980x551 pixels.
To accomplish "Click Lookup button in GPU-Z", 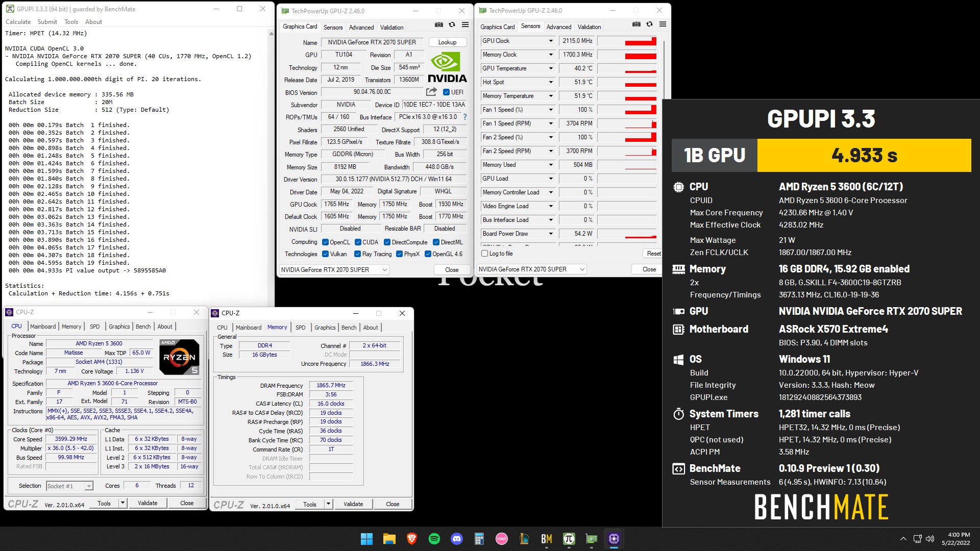I will point(447,42).
